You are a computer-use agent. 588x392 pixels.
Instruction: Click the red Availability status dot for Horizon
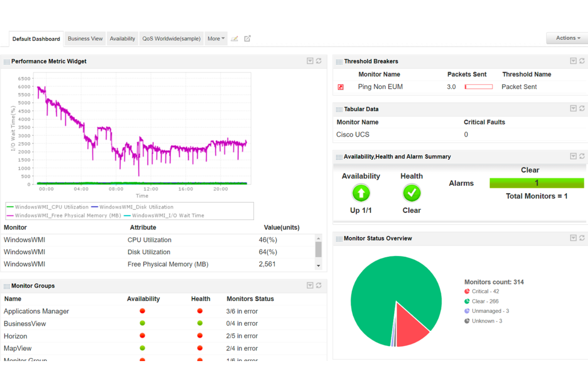(142, 335)
